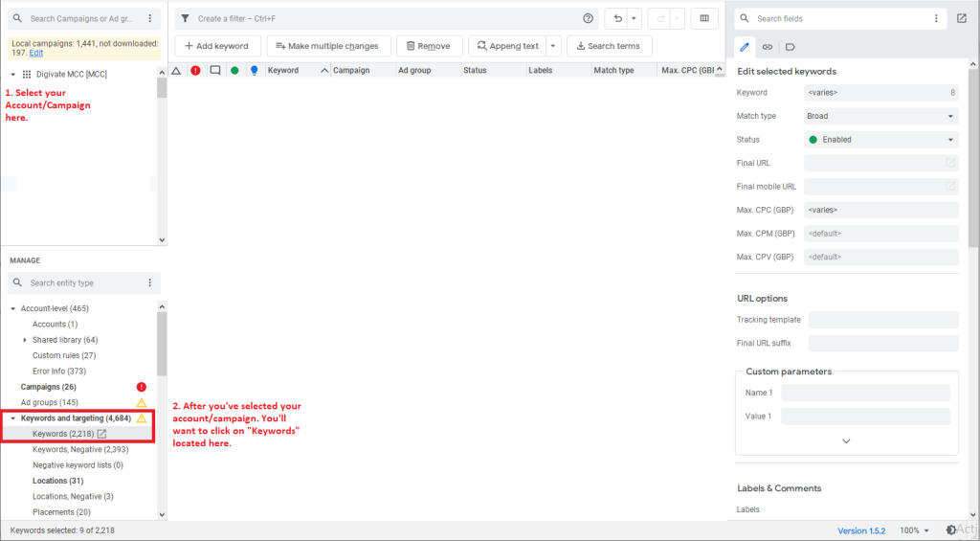Sort by the Campaign column header
Image resolution: width=980 pixels, height=541 pixels.
(x=363, y=71)
